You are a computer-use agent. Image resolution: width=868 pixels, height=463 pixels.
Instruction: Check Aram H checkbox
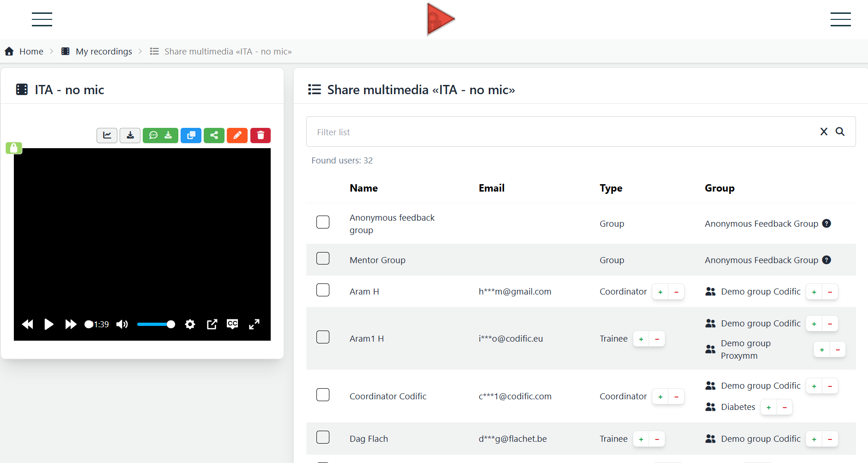[323, 290]
